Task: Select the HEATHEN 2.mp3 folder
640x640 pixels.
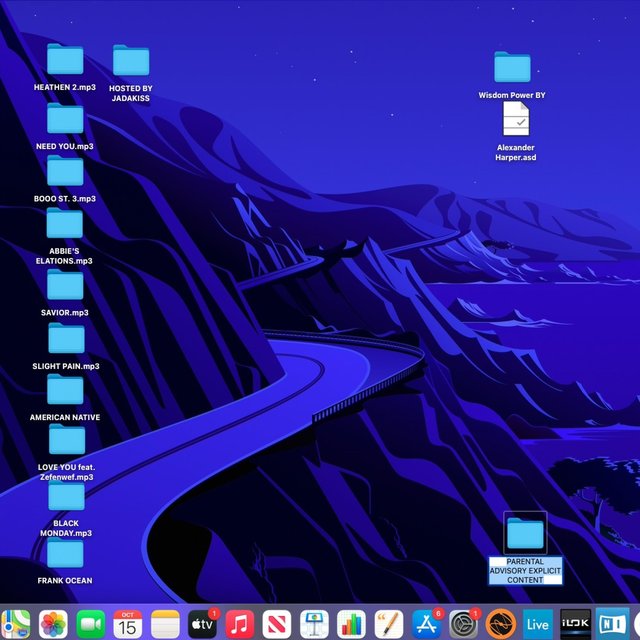Action: 65,61
